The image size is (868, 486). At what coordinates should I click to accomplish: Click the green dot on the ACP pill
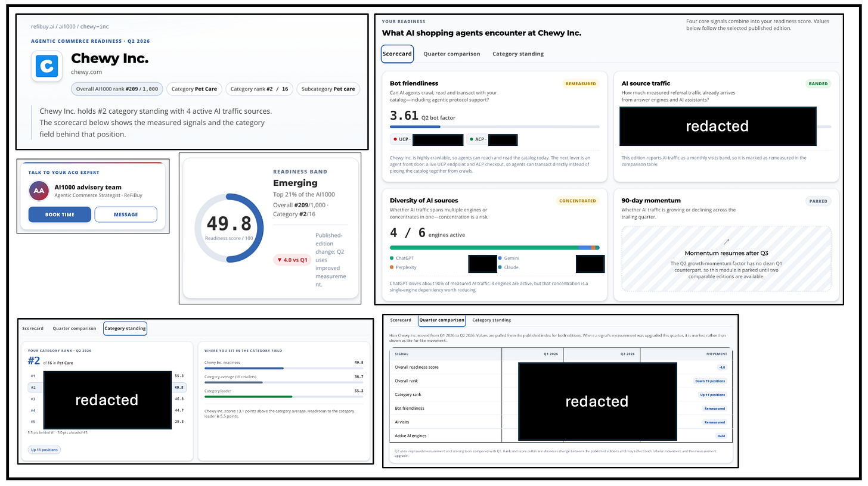(472, 140)
